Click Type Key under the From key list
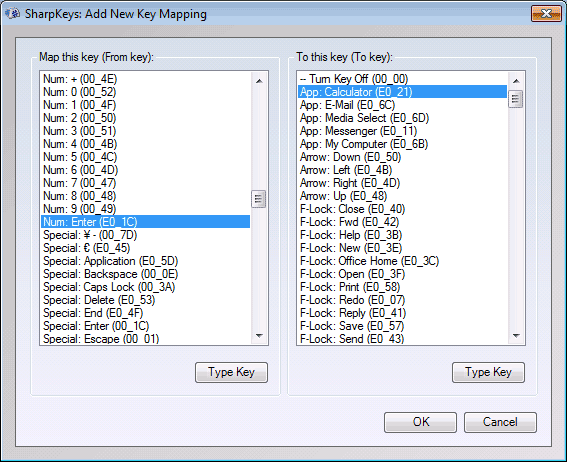The image size is (567, 462). (x=231, y=372)
